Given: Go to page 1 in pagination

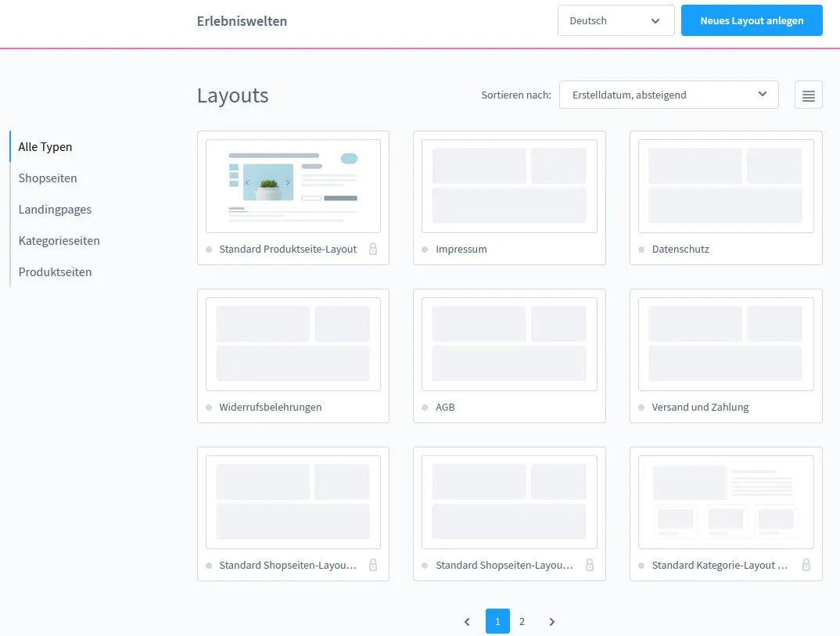Looking at the screenshot, I should (x=497, y=622).
